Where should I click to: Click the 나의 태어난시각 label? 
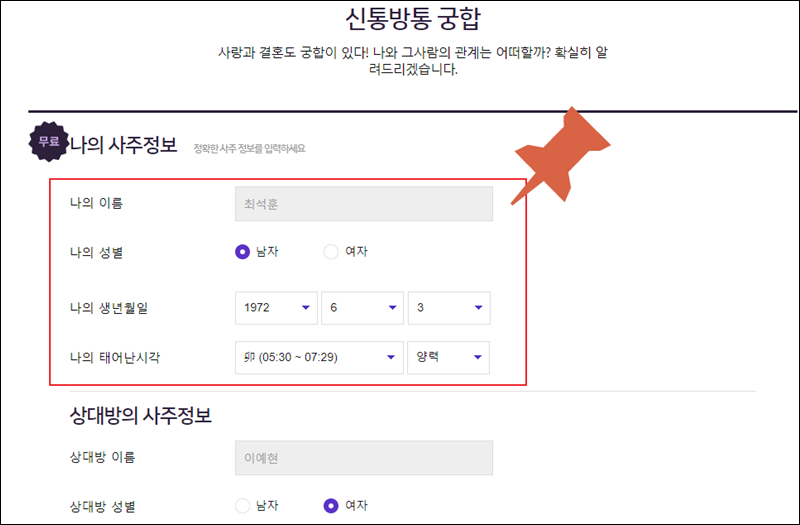115,357
